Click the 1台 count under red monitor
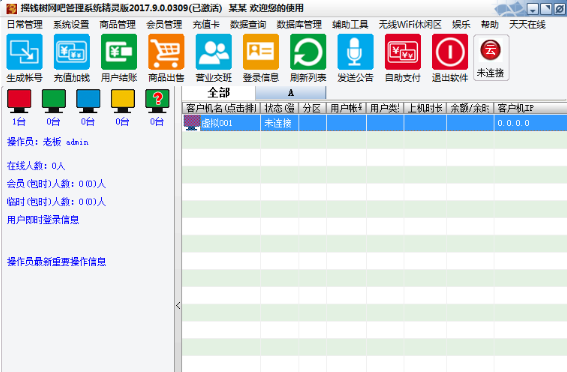567x372 pixels. coord(19,121)
